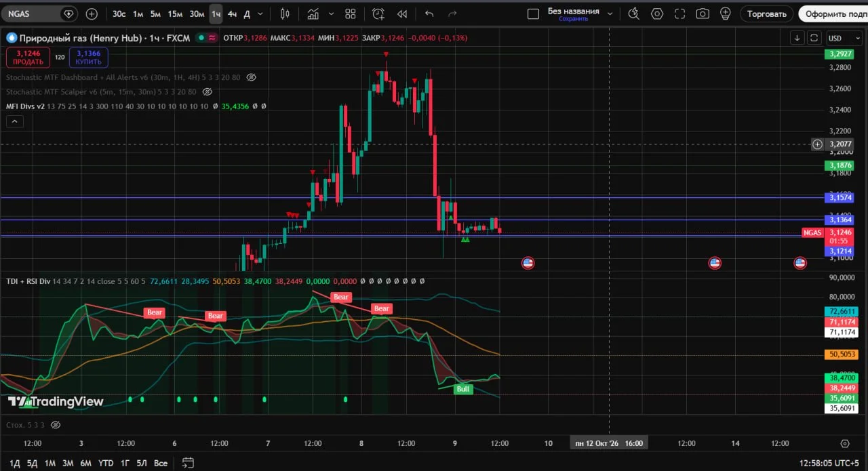Open chart settings hexagon icon
Image resolution: width=868 pixels, height=471 pixels.
[657, 14]
